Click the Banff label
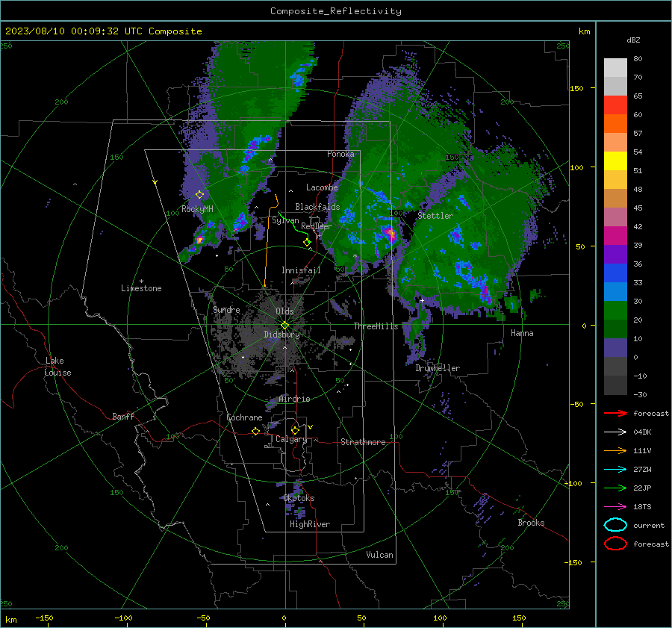Image resolution: width=672 pixels, height=628 pixels. [123, 416]
